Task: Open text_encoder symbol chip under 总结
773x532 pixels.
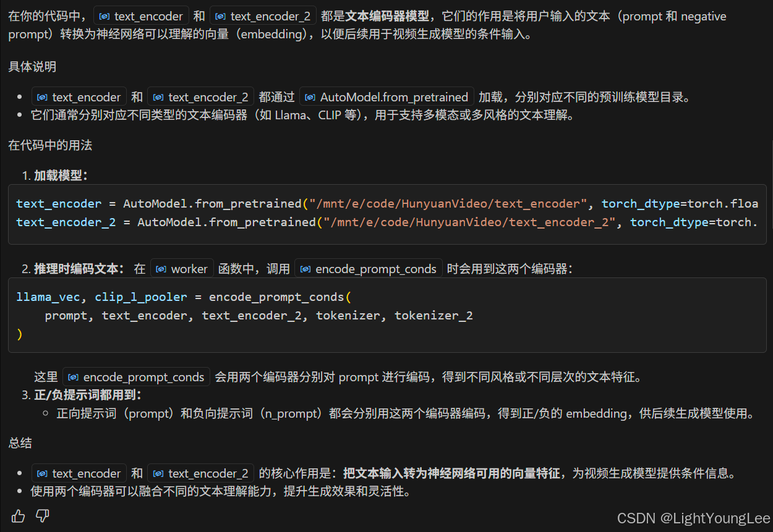Action: click(79, 473)
